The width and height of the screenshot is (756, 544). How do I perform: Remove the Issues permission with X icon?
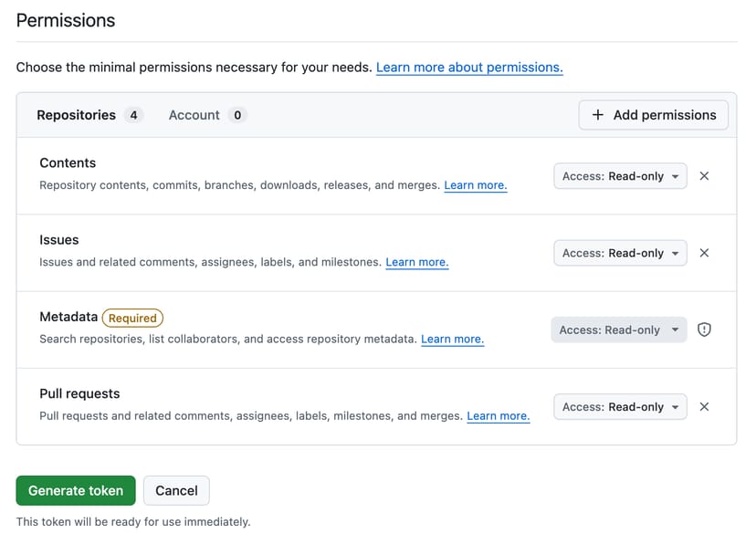click(704, 253)
